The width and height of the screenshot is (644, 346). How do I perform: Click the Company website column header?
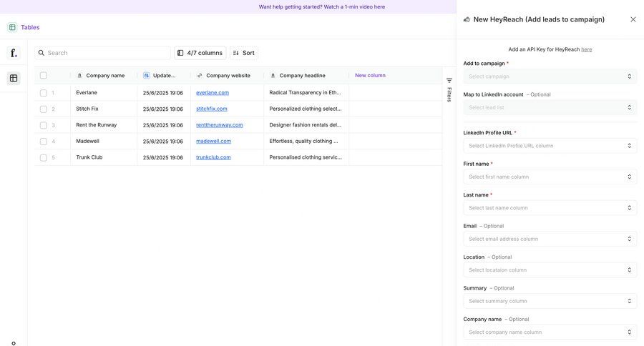pos(227,76)
